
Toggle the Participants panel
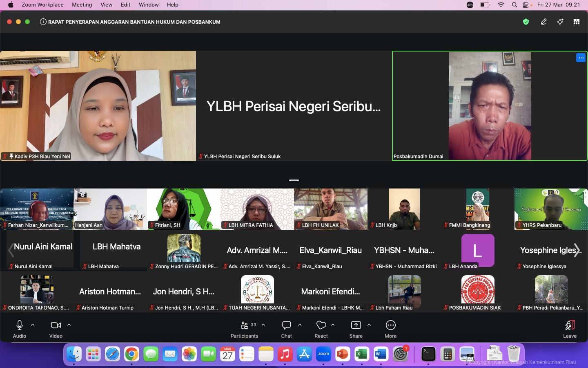[x=244, y=329]
